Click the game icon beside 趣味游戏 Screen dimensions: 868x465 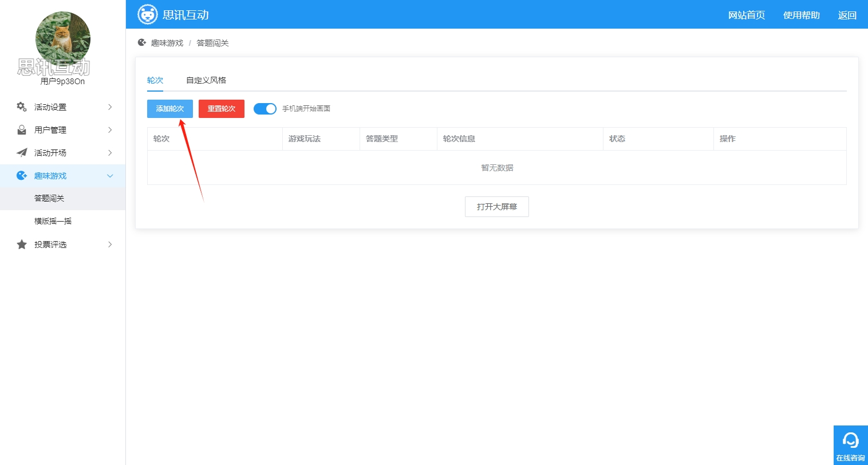pyautogui.click(x=22, y=176)
